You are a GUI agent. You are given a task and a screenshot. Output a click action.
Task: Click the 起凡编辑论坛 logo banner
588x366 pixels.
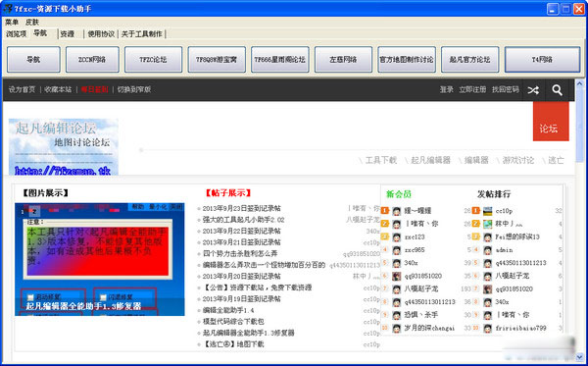pyautogui.click(x=64, y=147)
